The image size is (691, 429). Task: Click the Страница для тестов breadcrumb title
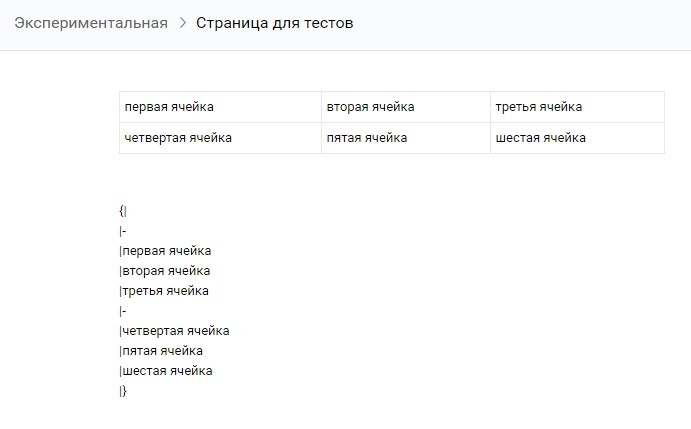pos(274,23)
